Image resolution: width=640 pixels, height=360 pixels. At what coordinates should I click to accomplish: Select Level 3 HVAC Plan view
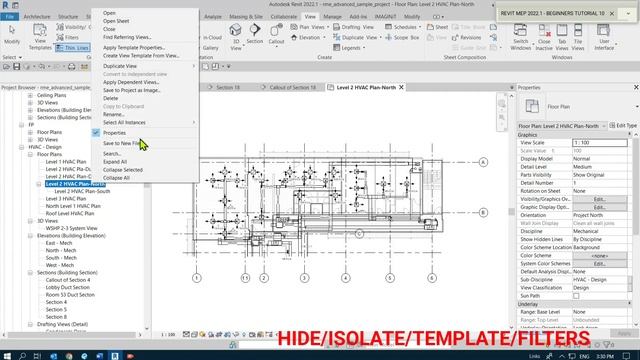66,199
